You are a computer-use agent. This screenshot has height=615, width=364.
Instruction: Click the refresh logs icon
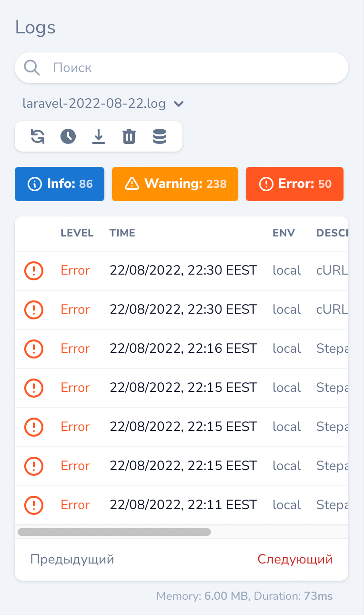point(38,136)
